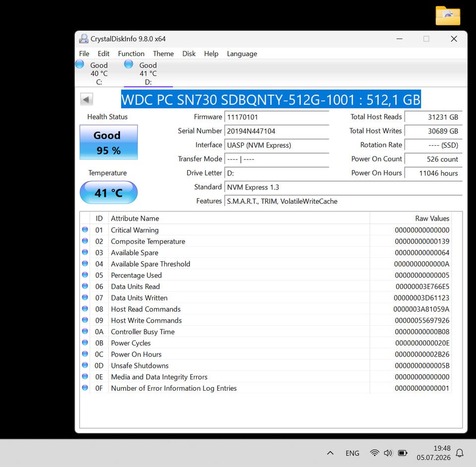The width and height of the screenshot is (476, 467).
Task: Show hidden icons with the tray chevron
Action: (330, 453)
